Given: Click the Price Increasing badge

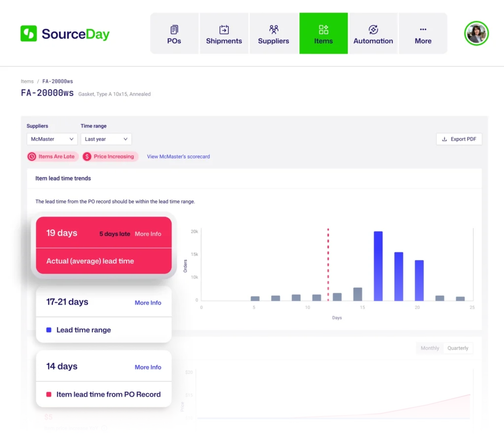Looking at the screenshot, I should tap(110, 156).
